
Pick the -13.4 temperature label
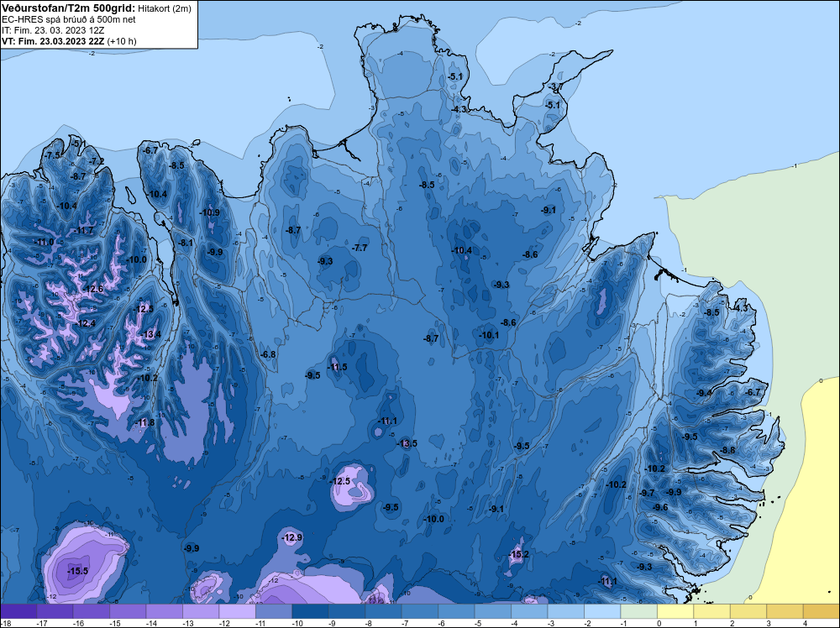[150, 335]
